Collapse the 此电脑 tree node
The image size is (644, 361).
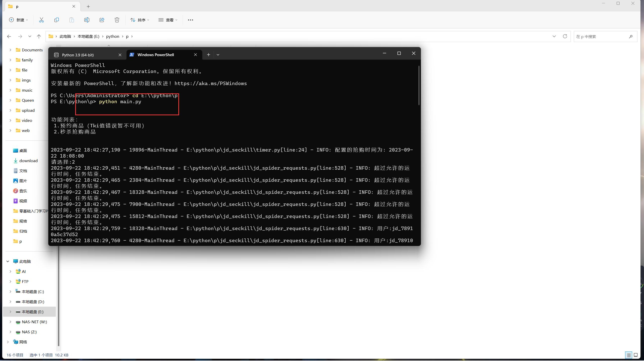pos(8,261)
